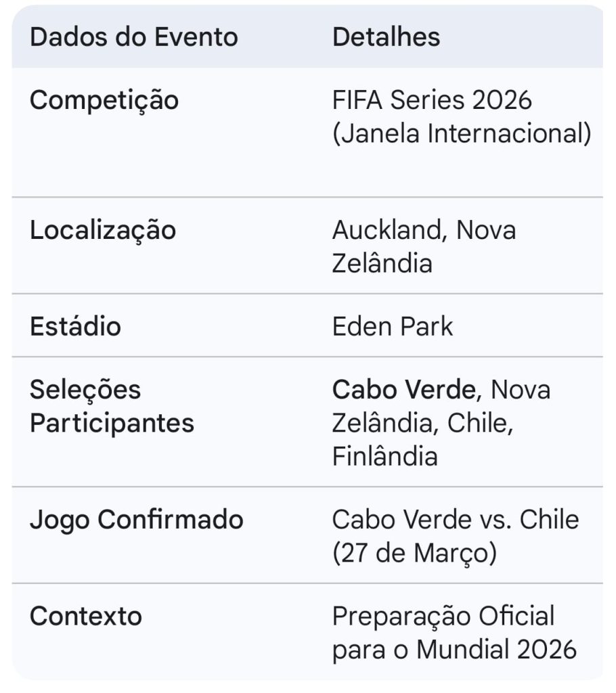The width and height of the screenshot is (616, 693).
Task: Click the "para o Mundial 2026" text
Action: (x=454, y=650)
